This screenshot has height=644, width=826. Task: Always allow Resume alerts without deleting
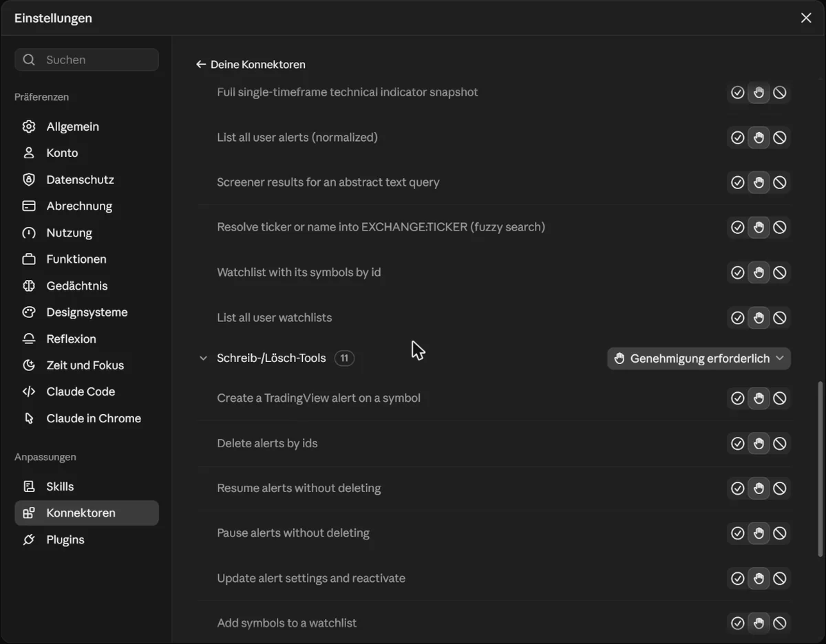[738, 489]
